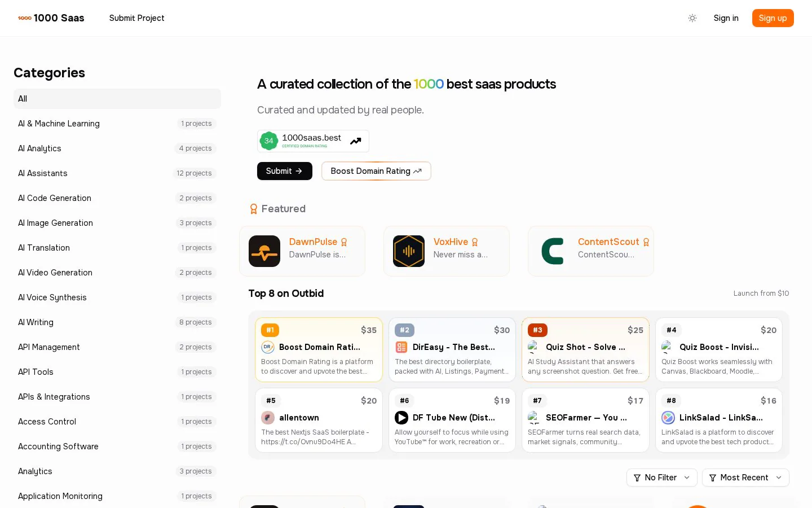
Task: Click the Boost Domain Rating DR icon
Action: pos(268,347)
